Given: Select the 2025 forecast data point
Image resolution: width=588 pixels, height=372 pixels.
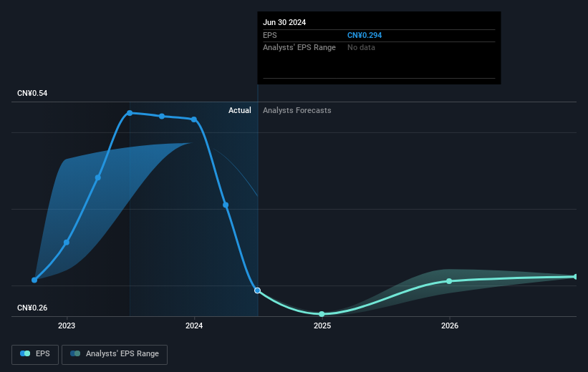Looking at the screenshot, I should 322,314.
